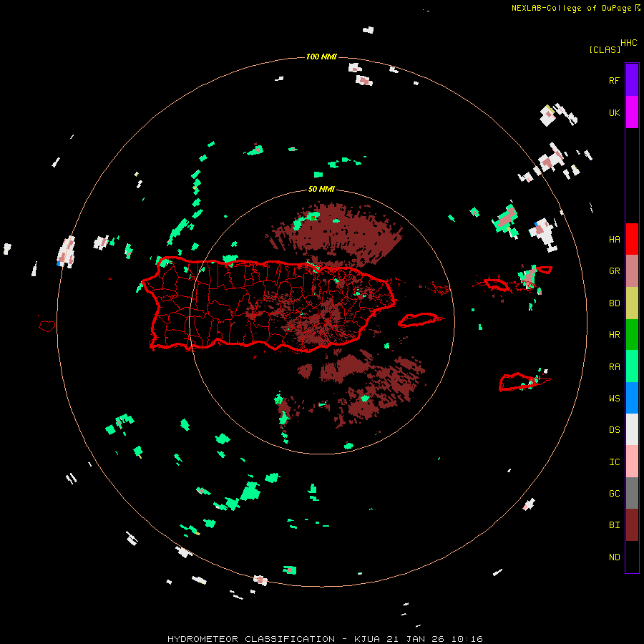Click the HR dark green swatch
Screen dimensions: 644x644
632,335
